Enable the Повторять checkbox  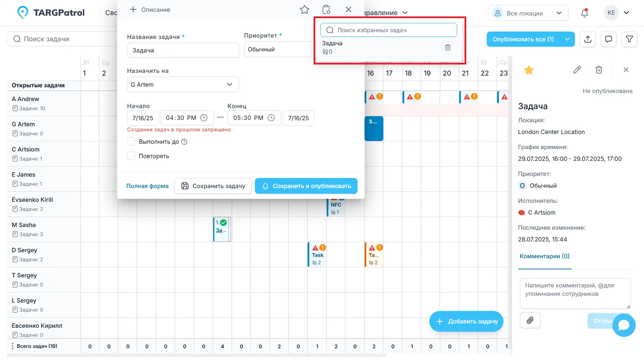coord(131,155)
